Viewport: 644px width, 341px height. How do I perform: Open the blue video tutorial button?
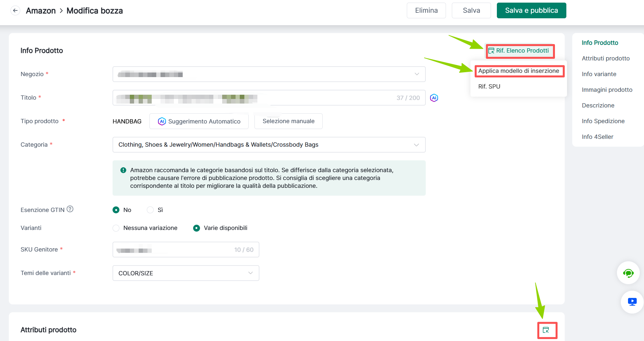(632, 302)
